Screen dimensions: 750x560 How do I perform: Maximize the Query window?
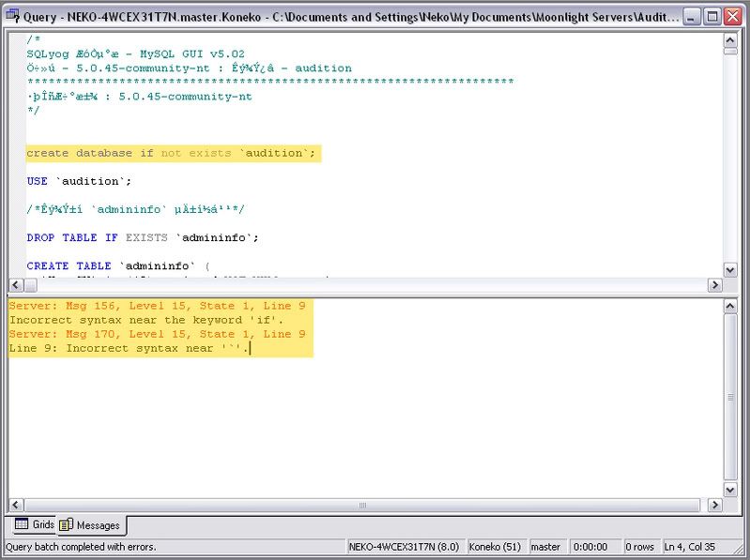[x=712, y=16]
